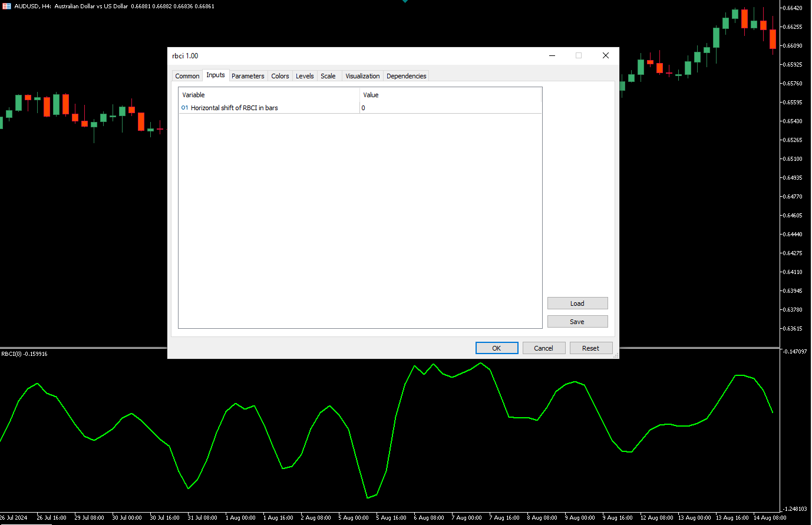
Task: Open the Colors tab
Action: [x=280, y=76]
